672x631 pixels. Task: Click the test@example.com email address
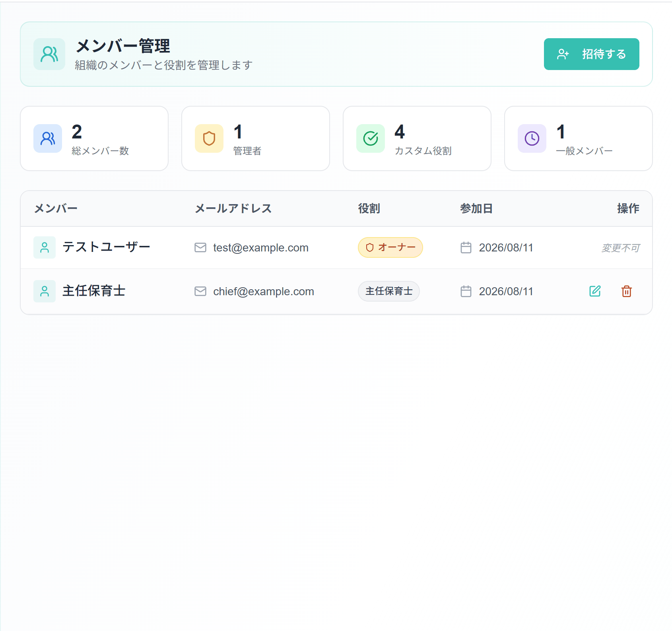click(261, 247)
